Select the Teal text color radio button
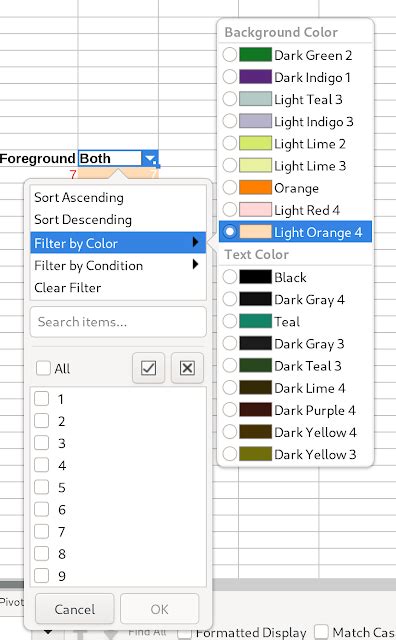The height and width of the screenshot is (640, 396). click(x=230, y=321)
